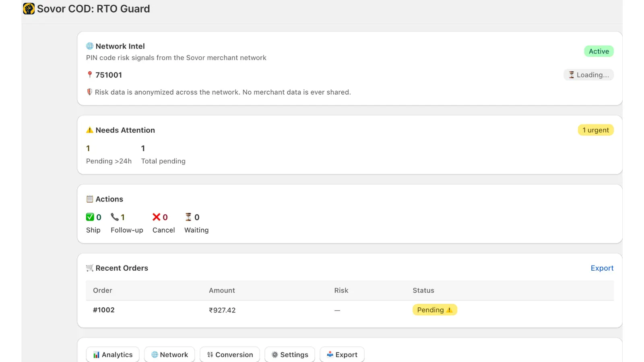Click the Actions clipboard icon
The height and width of the screenshot is (362, 644).
[x=90, y=199]
